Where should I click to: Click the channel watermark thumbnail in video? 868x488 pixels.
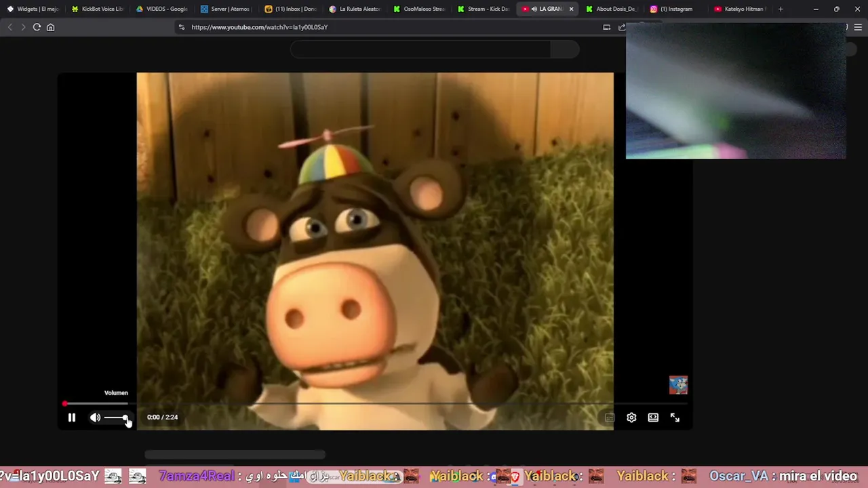(x=678, y=385)
